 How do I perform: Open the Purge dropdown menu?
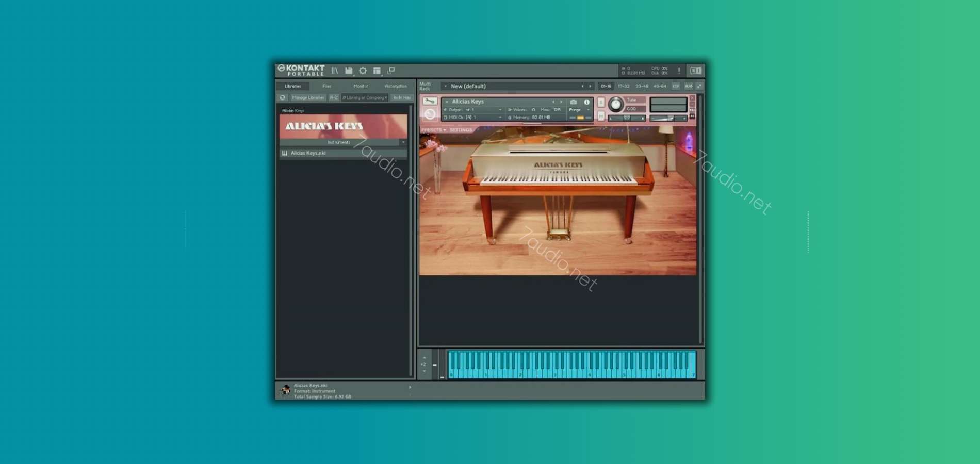(578, 110)
